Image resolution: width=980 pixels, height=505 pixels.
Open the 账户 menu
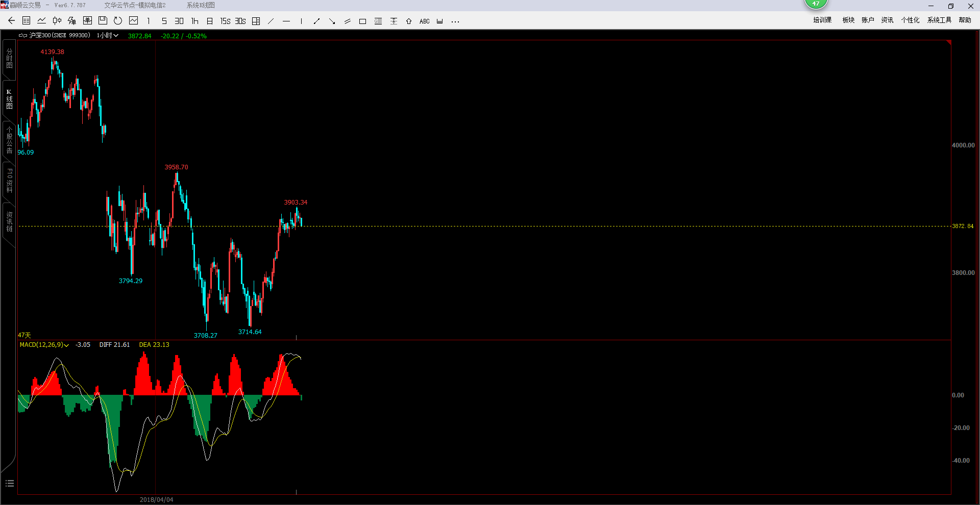coord(868,20)
